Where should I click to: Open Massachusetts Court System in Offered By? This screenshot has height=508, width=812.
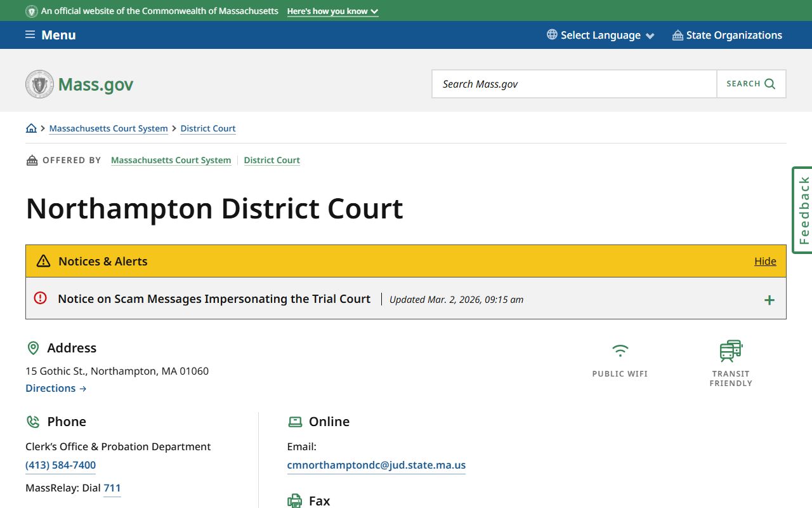(x=171, y=160)
